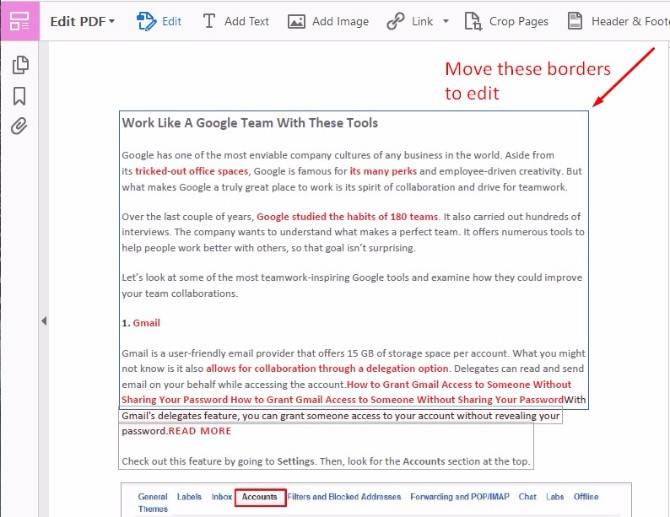Screen dimensions: 670x517
Task: Click the Chat tab in settings image
Action: click(x=527, y=496)
